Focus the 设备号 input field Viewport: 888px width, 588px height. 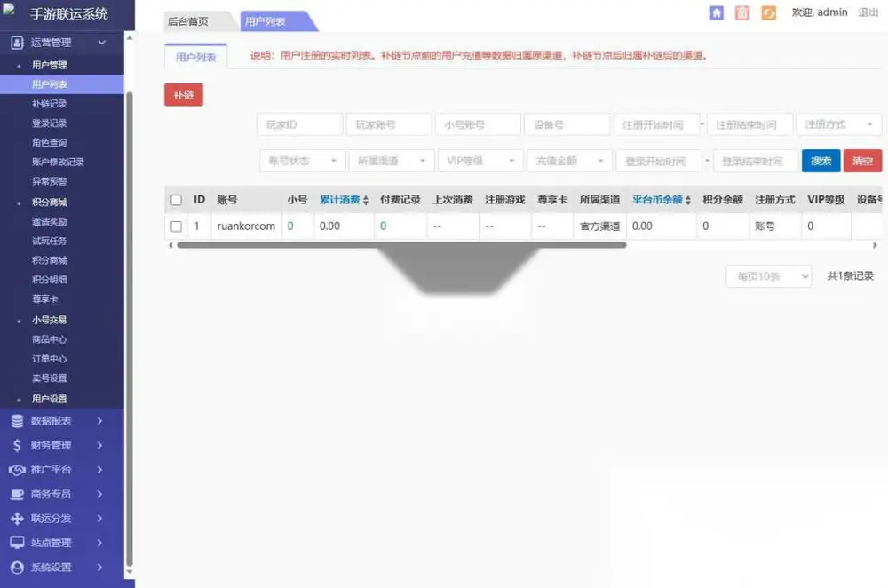pyautogui.click(x=567, y=124)
